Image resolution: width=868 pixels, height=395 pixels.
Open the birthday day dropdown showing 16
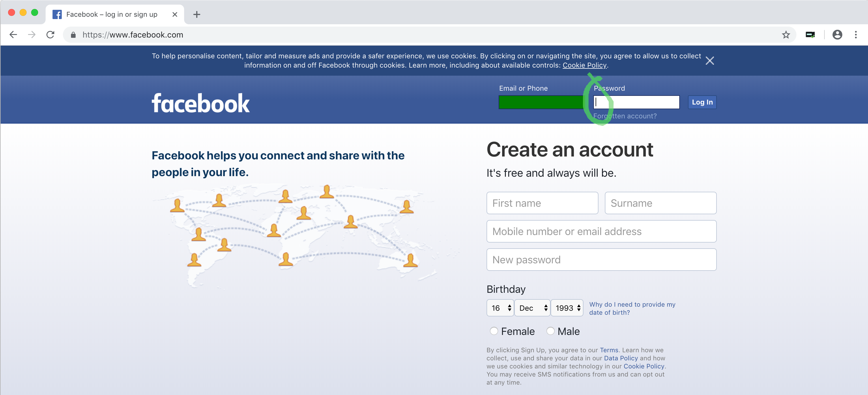point(500,308)
